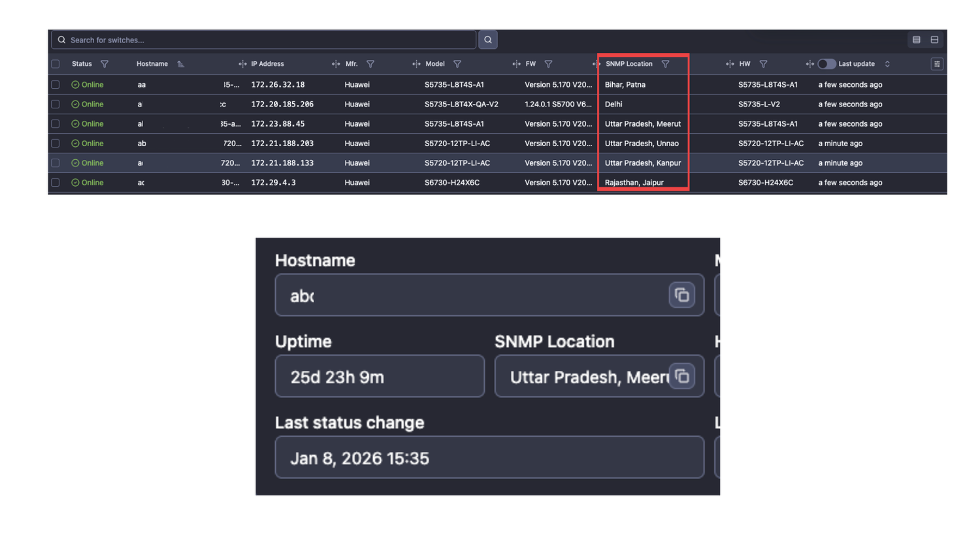Click model S6730-H24X6C in Model column
The height and width of the screenshot is (551, 980).
click(x=452, y=183)
